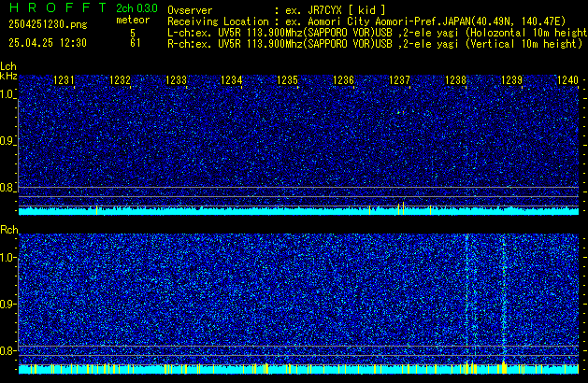Click the 1240 time marker
588x383 pixels.
tap(567, 80)
